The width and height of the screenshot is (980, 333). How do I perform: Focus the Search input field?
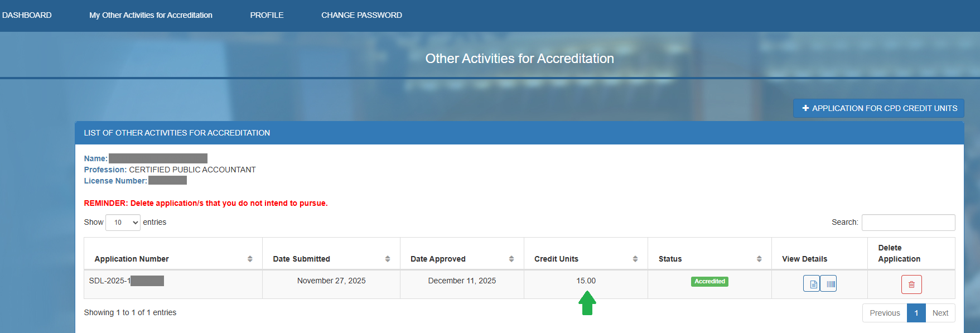coord(908,223)
